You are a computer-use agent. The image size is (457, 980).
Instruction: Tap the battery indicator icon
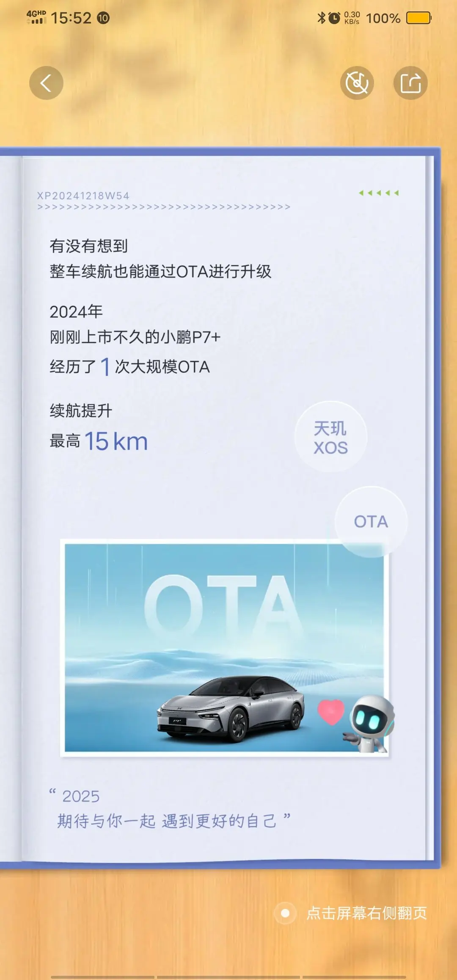point(419,18)
